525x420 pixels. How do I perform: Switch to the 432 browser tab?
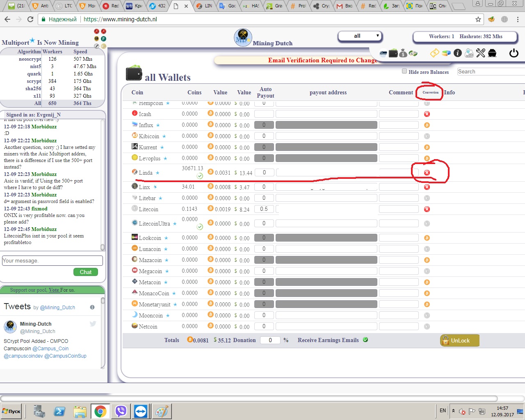coord(157,6)
